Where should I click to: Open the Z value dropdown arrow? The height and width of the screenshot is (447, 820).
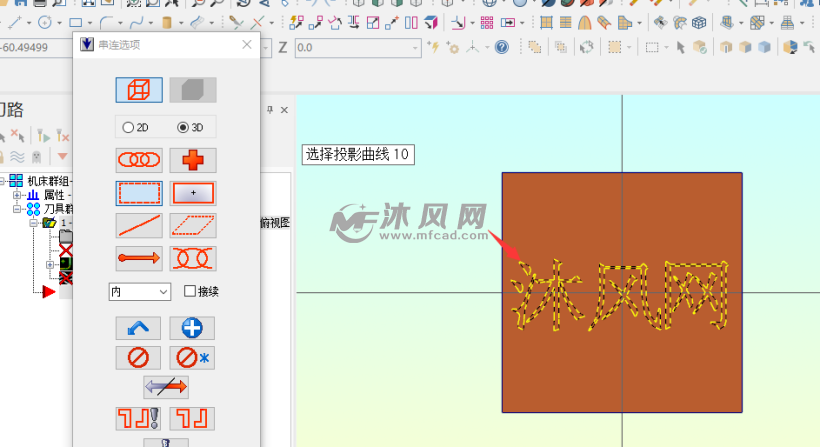pyautogui.click(x=416, y=48)
